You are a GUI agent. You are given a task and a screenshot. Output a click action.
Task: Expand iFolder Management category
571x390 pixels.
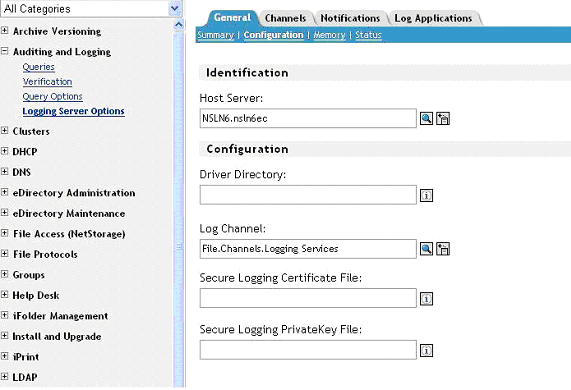click(4, 315)
